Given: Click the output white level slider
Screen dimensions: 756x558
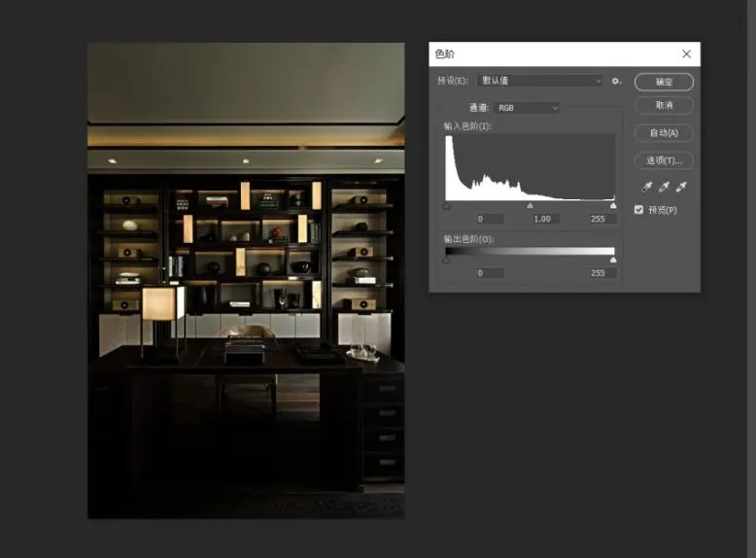Looking at the screenshot, I should click(613, 261).
